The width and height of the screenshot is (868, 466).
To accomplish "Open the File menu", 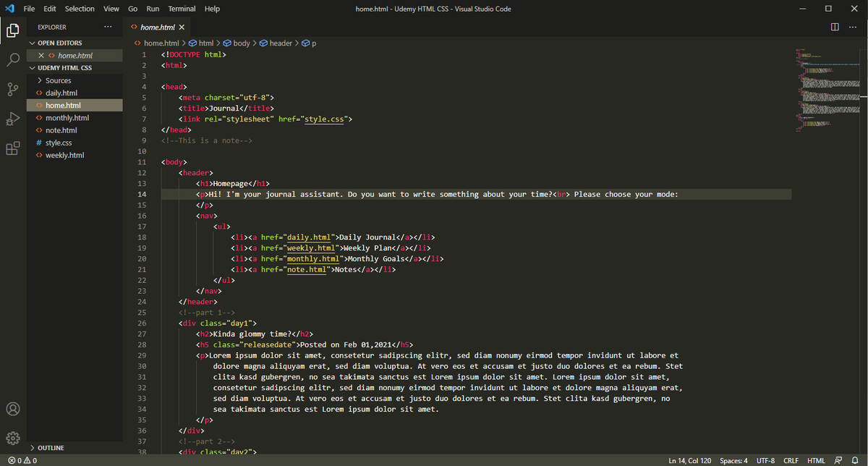I will pos(29,9).
